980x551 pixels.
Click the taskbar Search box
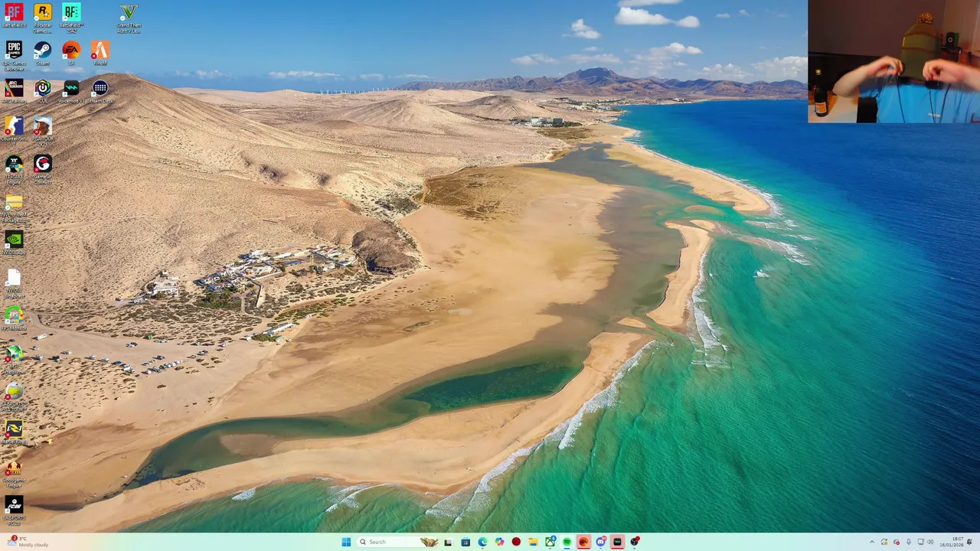[398, 542]
